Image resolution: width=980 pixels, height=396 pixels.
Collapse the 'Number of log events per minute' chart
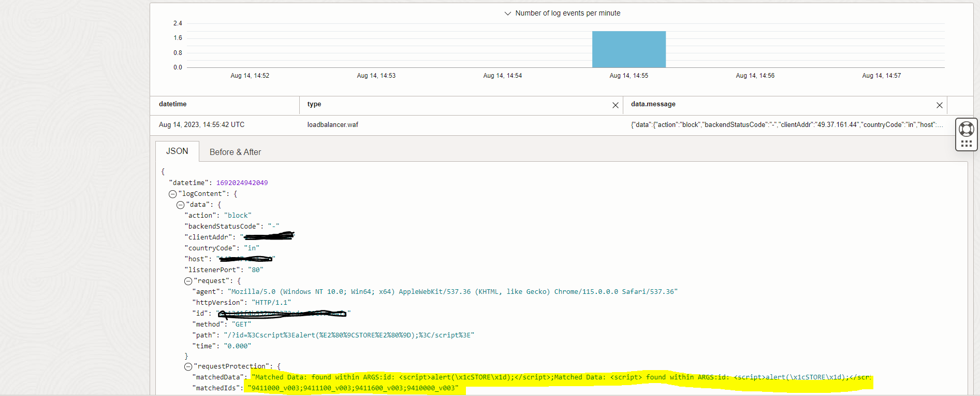tap(508, 13)
